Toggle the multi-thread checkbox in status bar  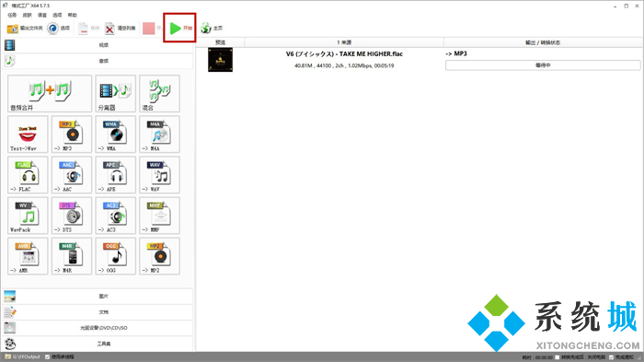point(47,356)
